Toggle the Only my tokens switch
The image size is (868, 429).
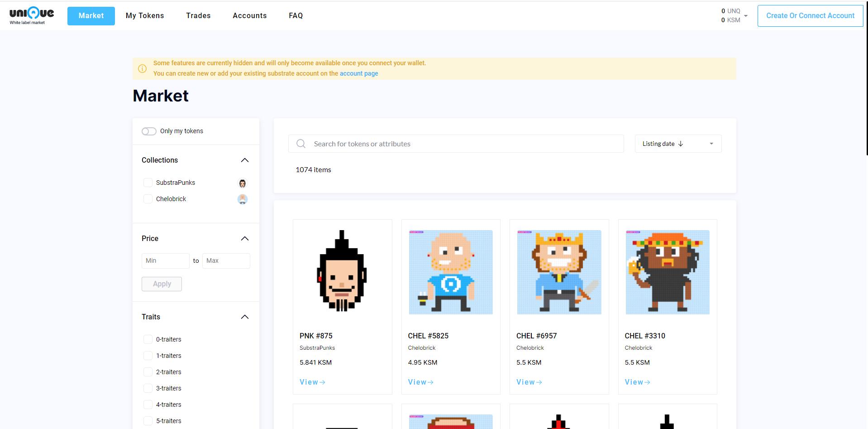pyautogui.click(x=149, y=131)
